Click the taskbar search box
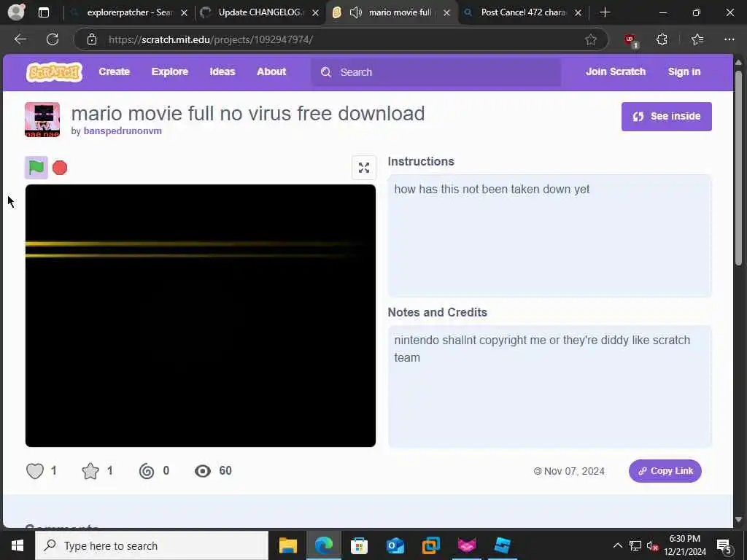Screen dimensions: 747x560 click(x=152, y=545)
